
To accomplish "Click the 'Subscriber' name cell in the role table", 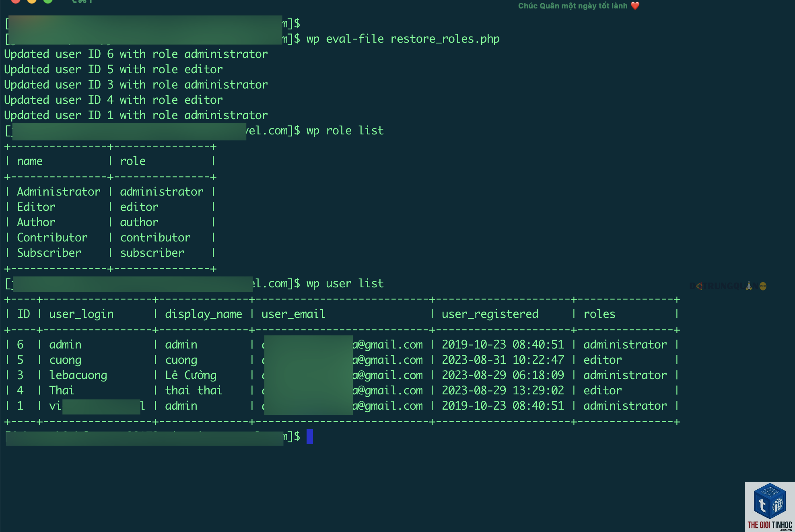I will click(49, 253).
